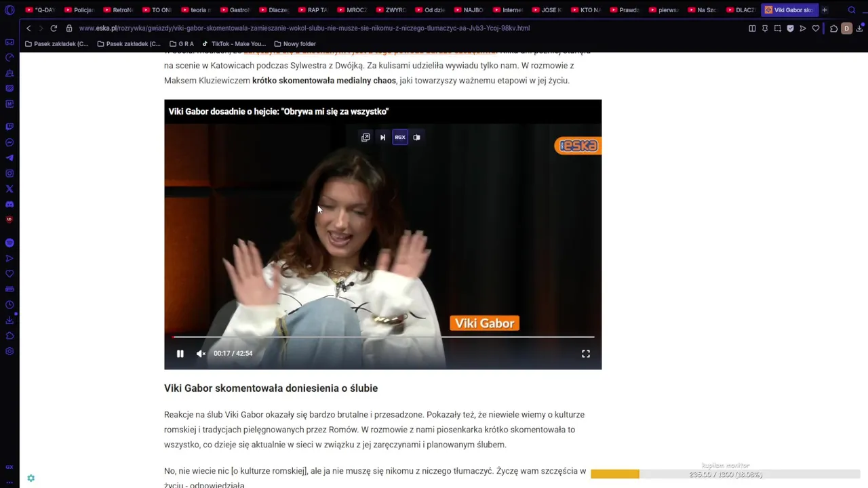Open Spotify player in the sidebar
The width and height of the screenshot is (868, 488).
[x=9, y=243]
